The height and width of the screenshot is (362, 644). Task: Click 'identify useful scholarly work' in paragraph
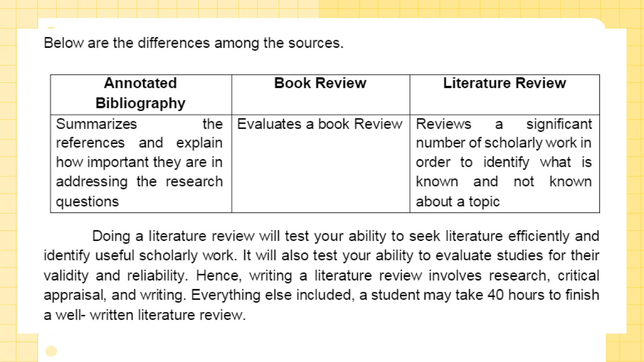(139, 256)
